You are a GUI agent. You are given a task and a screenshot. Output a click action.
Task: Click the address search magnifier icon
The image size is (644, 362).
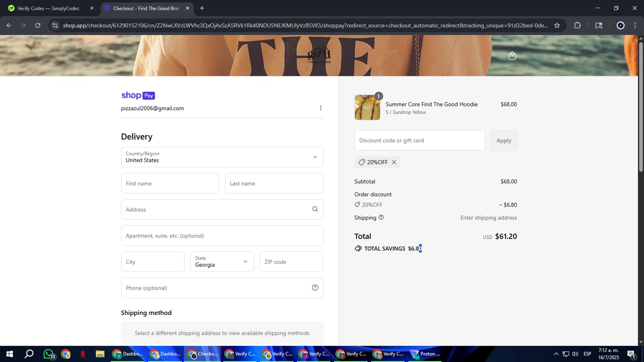pos(315,209)
